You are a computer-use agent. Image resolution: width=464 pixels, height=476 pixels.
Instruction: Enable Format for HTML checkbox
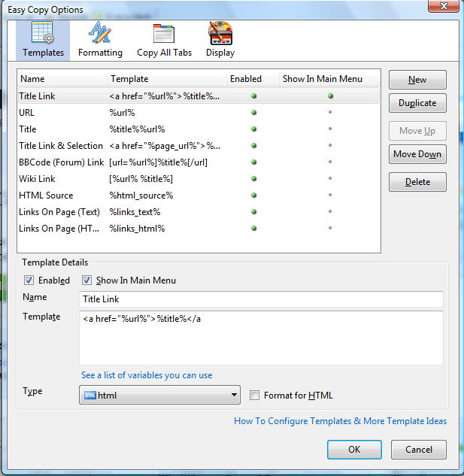coord(255,396)
